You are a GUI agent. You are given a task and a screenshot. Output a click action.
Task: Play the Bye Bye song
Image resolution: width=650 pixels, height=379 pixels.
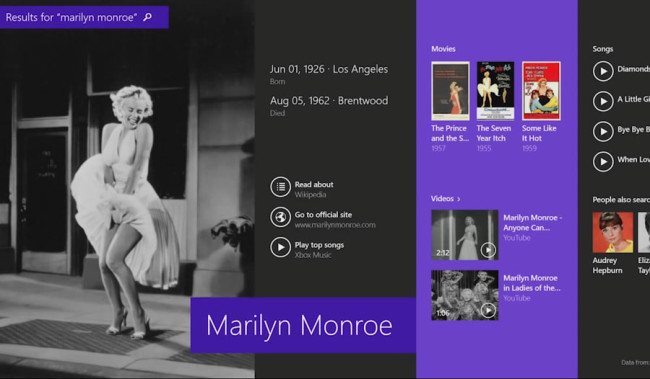[x=603, y=131]
